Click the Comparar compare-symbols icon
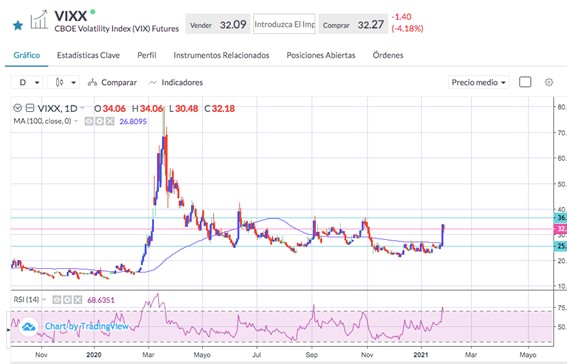Image resolution: width=567 pixels, height=364 pixels. tap(93, 83)
